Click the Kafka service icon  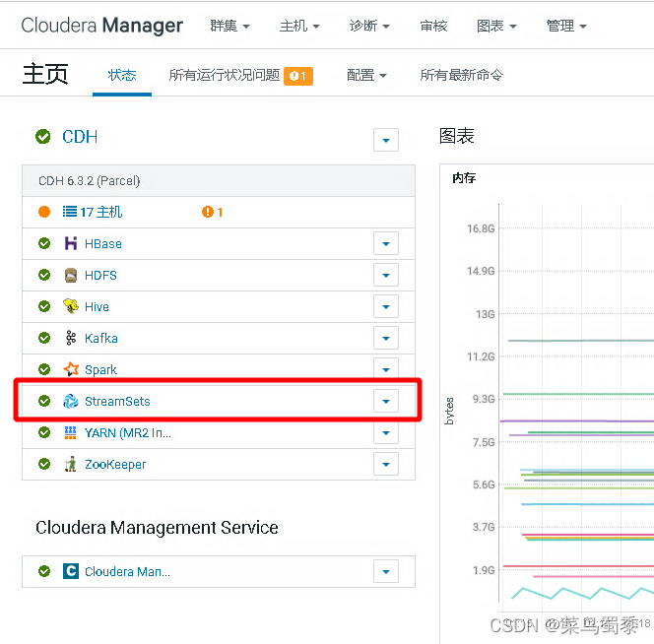pos(71,338)
